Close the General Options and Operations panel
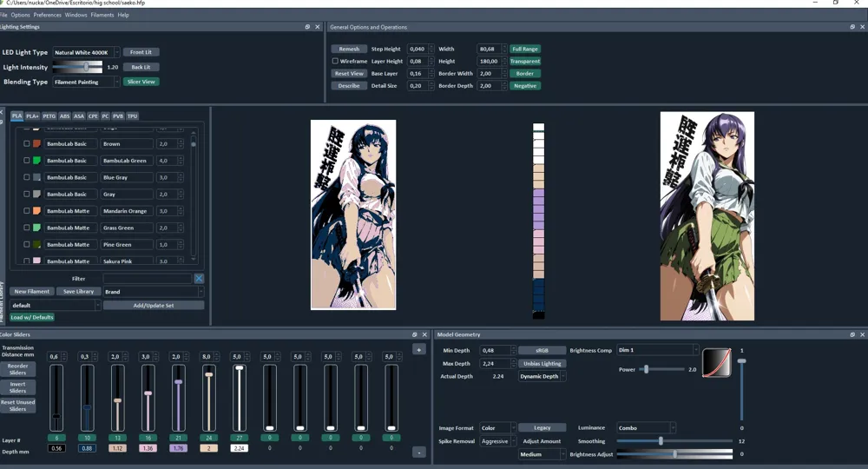The image size is (868, 469). click(x=863, y=27)
